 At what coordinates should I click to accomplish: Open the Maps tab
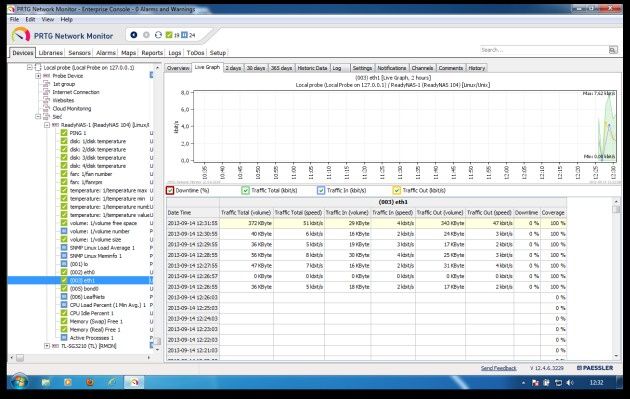pos(129,53)
